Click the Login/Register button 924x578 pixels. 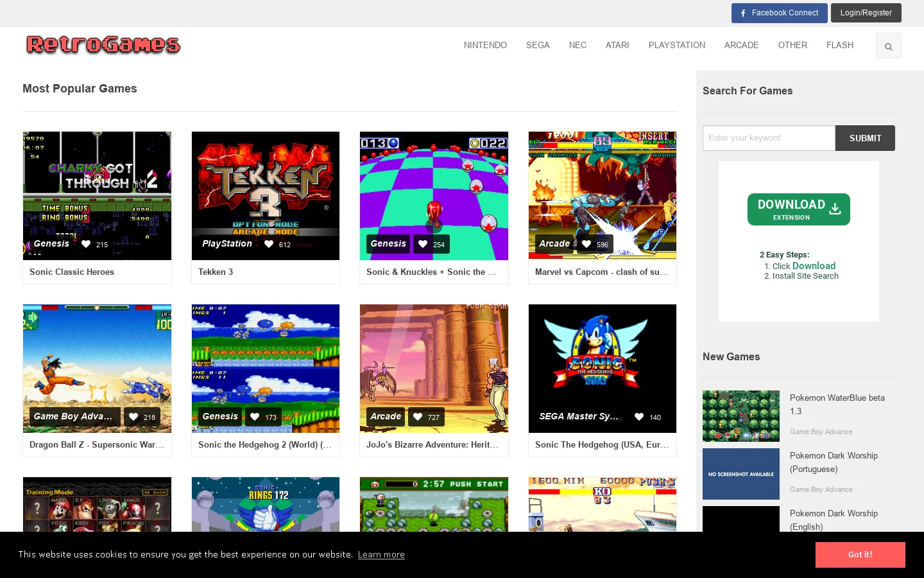pos(866,13)
